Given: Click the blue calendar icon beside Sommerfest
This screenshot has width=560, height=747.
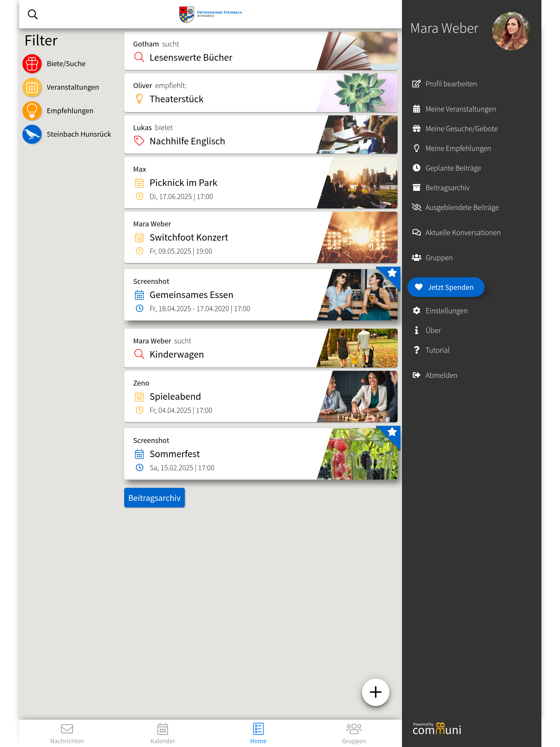Looking at the screenshot, I should click(x=139, y=454).
